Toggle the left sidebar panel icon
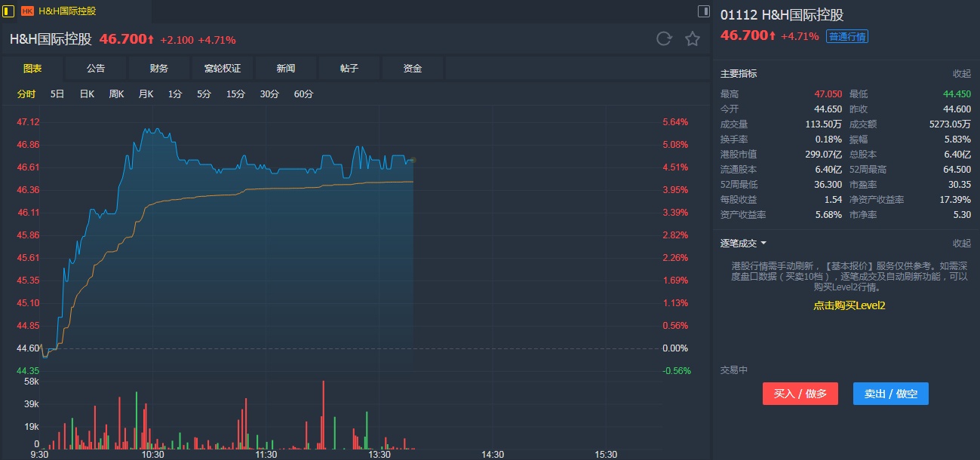Image resolution: width=980 pixels, height=460 pixels. [9, 11]
